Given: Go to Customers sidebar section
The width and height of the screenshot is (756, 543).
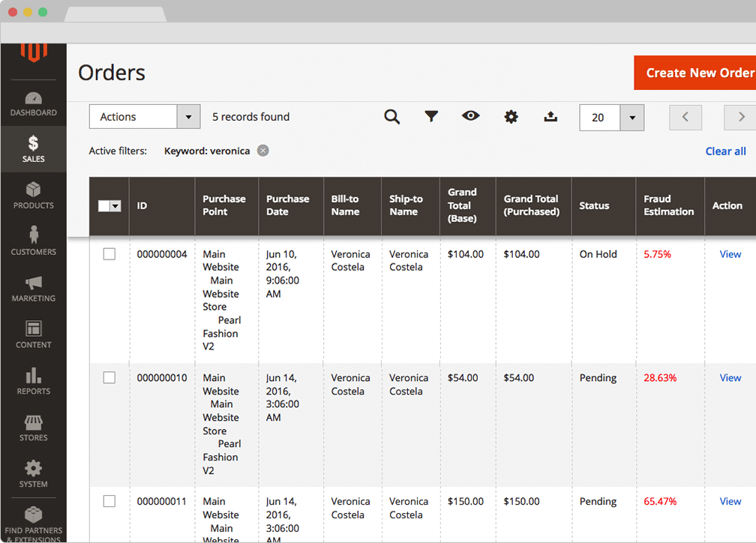Looking at the screenshot, I should (x=34, y=242).
